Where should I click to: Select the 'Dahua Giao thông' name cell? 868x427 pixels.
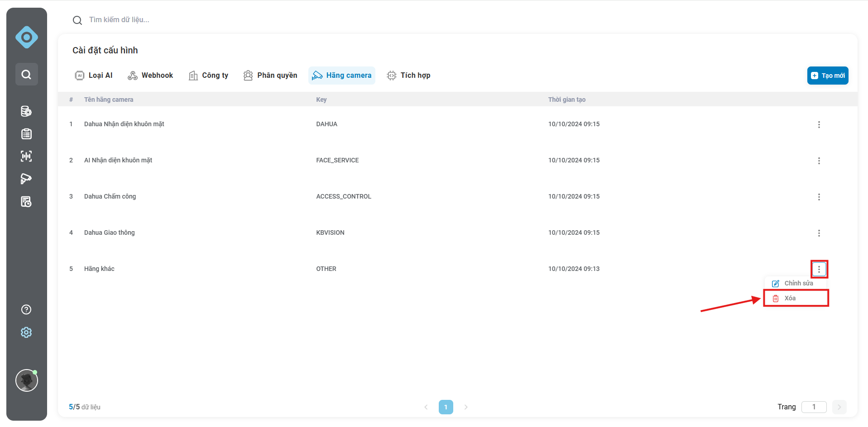[110, 232]
